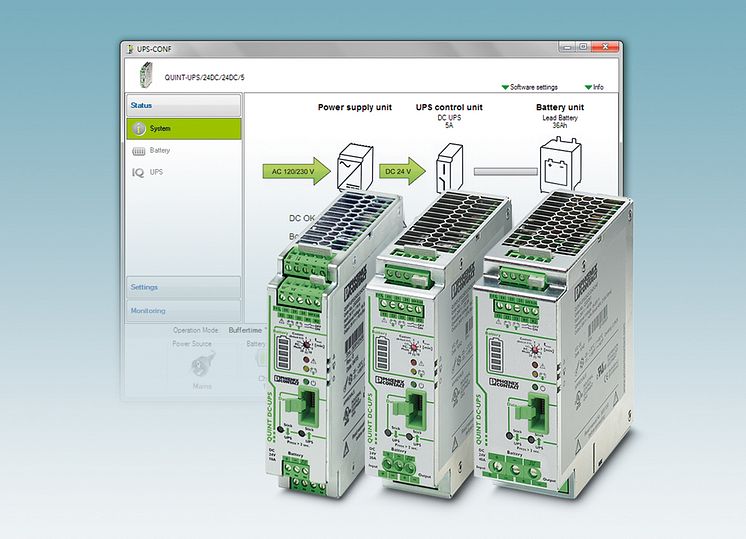Click the QUINT-UPS device thumbnail icon

click(146, 76)
